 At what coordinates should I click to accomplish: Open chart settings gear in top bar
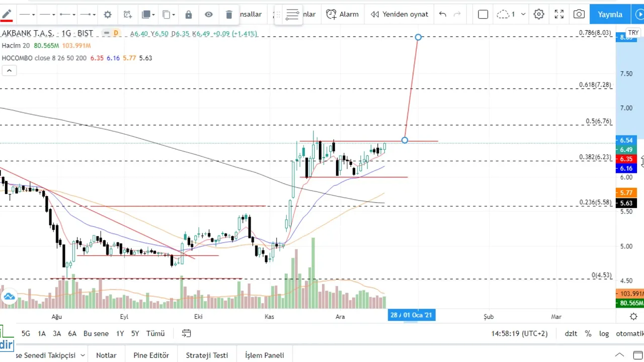tap(539, 14)
